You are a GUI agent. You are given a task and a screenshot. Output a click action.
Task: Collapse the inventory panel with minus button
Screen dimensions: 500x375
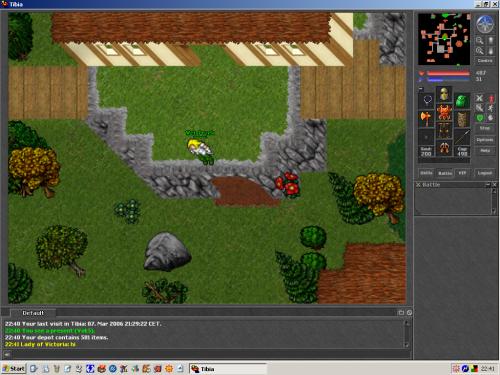[421, 89]
